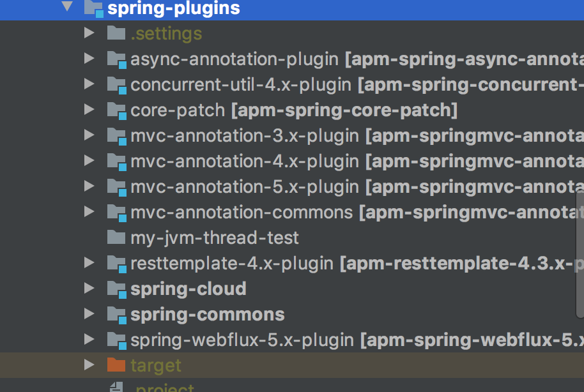Click the resttemplate-4.x-plugin module icon
584x392 pixels.
[x=116, y=264]
